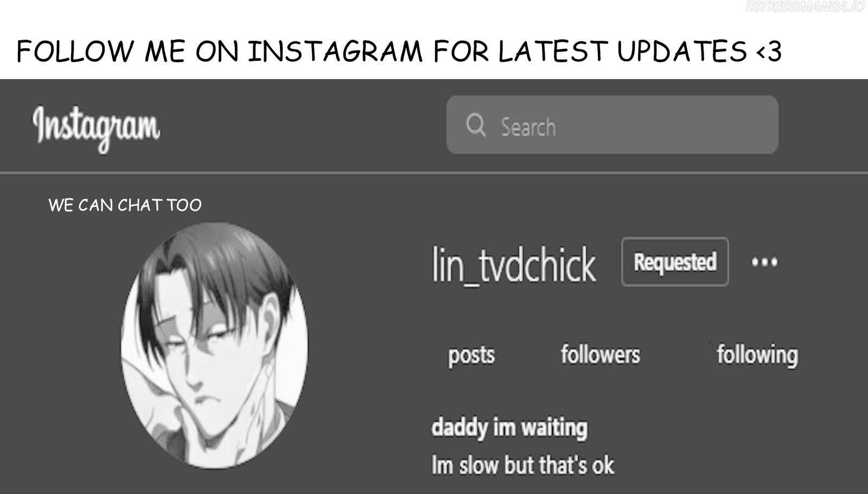
Task: Click the <3 heart at banner end
Action: 768,52
